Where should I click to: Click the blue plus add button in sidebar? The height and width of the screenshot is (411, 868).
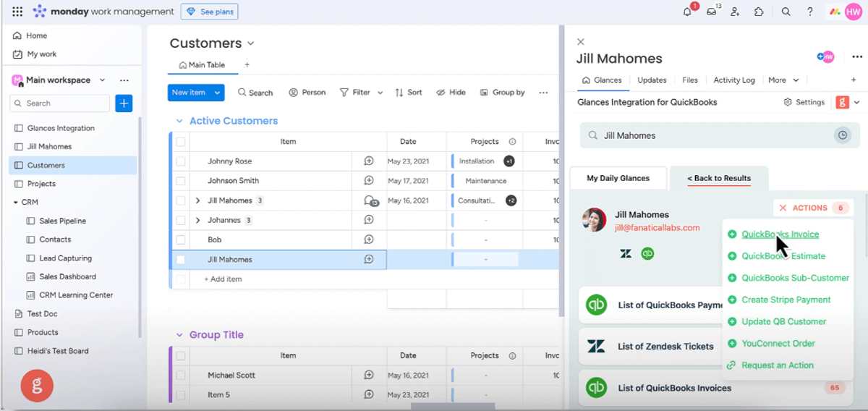124,103
